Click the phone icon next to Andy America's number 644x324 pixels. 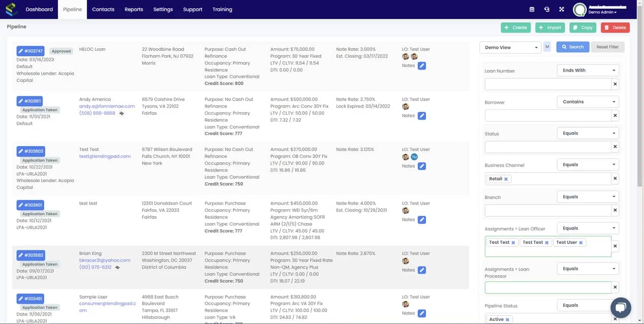pyautogui.click(x=121, y=114)
